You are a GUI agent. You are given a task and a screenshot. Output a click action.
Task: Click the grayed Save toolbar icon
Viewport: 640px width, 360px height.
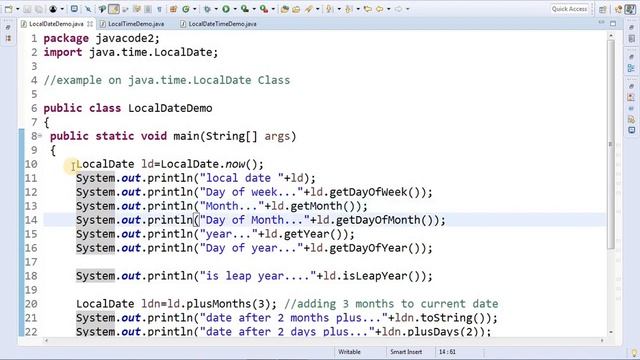(27, 9)
